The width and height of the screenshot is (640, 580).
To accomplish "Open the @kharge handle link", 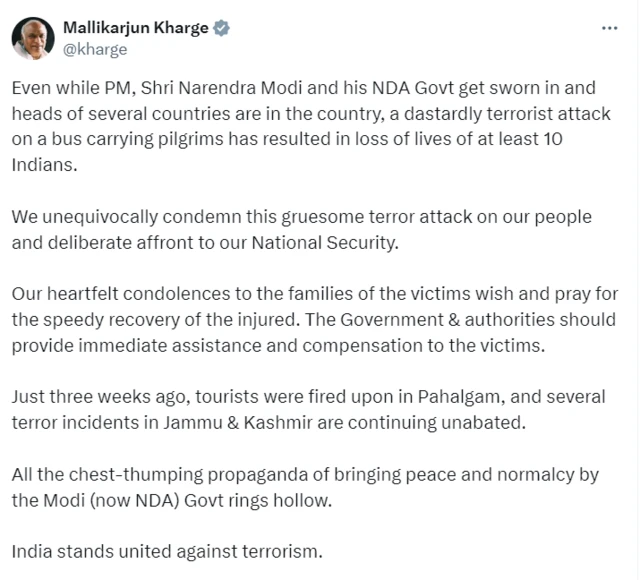I will [95, 48].
